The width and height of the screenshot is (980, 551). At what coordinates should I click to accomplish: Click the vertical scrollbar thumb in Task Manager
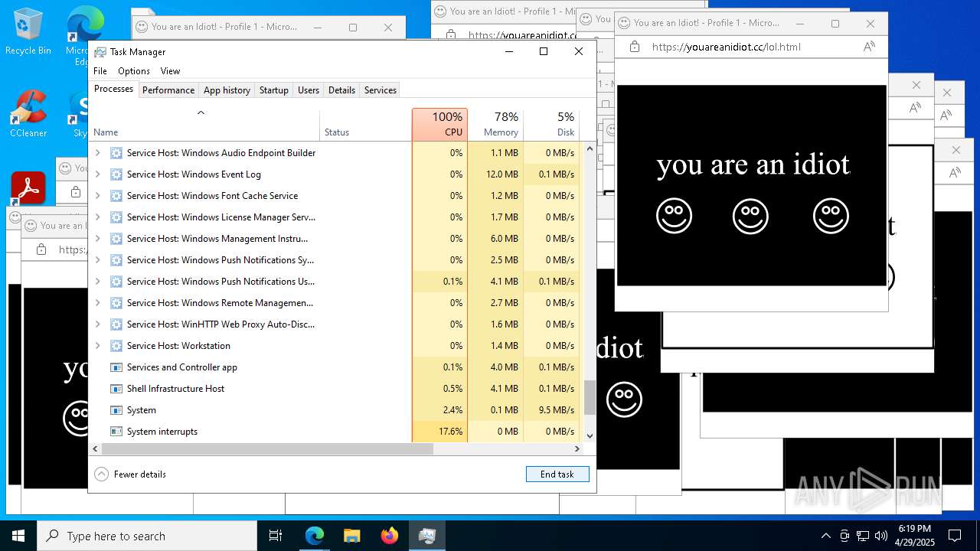pos(590,398)
